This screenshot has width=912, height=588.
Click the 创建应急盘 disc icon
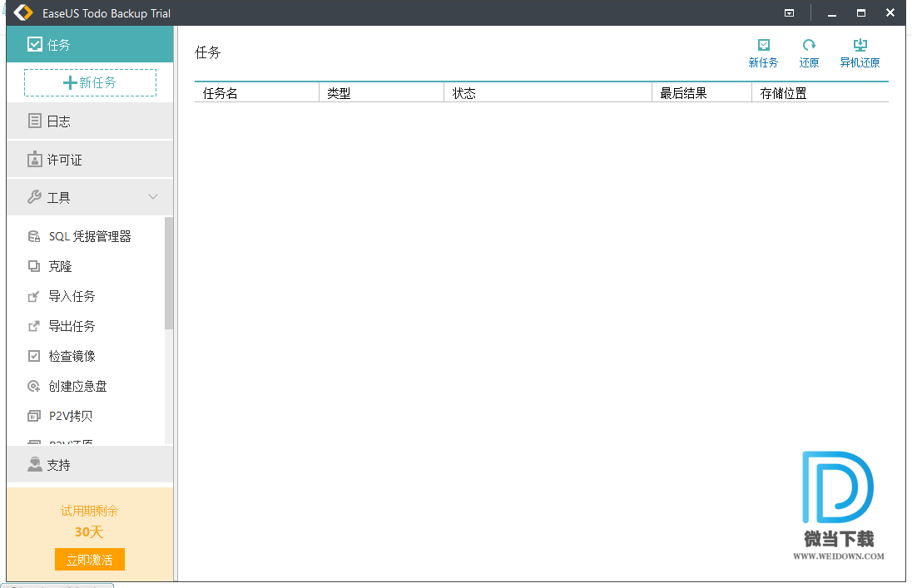coord(34,386)
